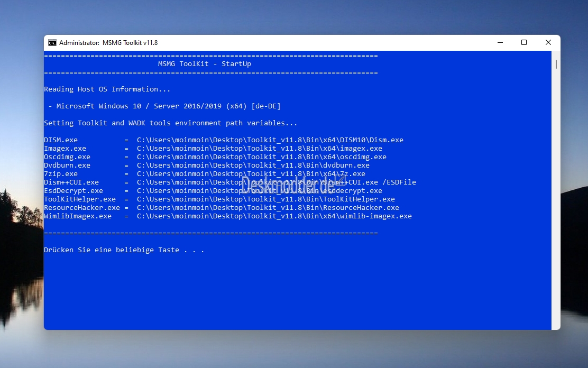Maximize the MSMG Toolkit window
Image resolution: width=588 pixels, height=368 pixels.
point(524,43)
